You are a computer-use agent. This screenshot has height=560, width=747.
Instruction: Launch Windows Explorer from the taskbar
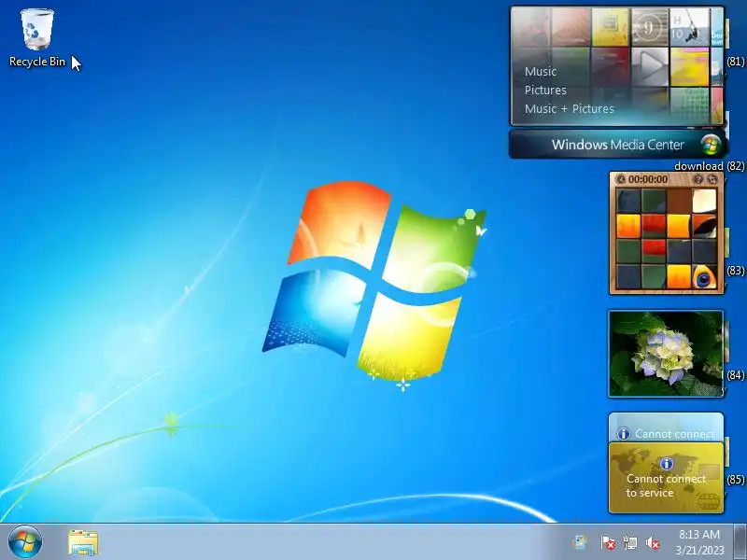[83, 542]
